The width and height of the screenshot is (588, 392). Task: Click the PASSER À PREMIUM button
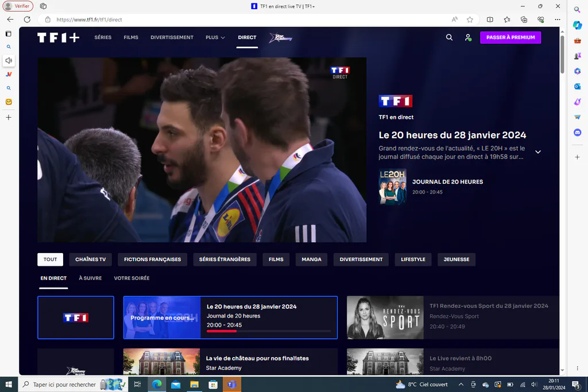tap(510, 37)
